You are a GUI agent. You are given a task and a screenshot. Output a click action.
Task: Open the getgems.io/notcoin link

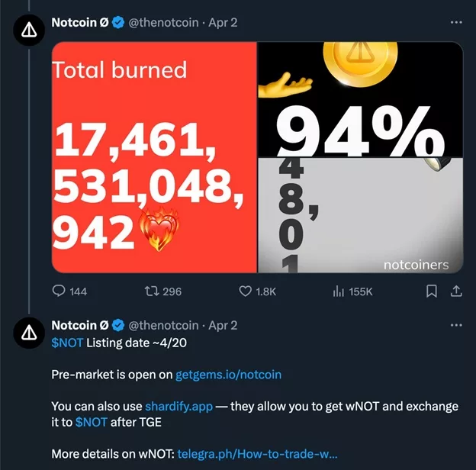tap(228, 375)
